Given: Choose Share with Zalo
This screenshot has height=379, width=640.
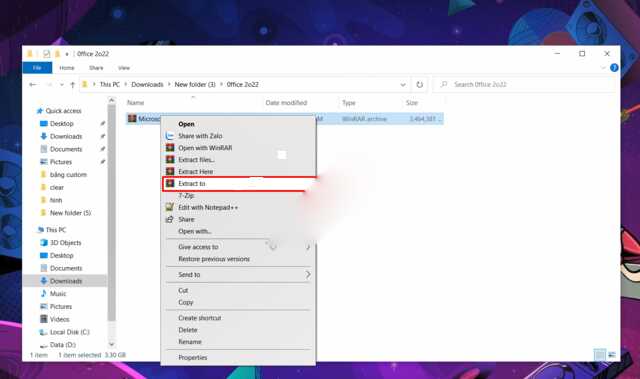Looking at the screenshot, I should 200,136.
